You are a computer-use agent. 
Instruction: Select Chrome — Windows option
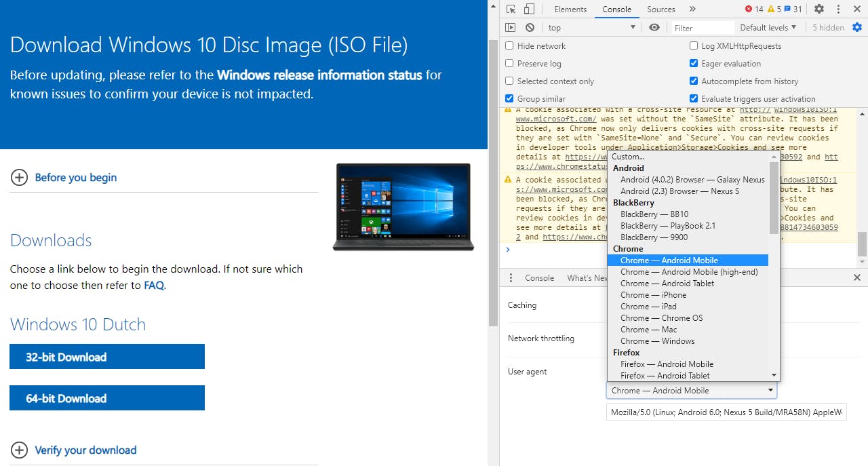(x=688, y=341)
